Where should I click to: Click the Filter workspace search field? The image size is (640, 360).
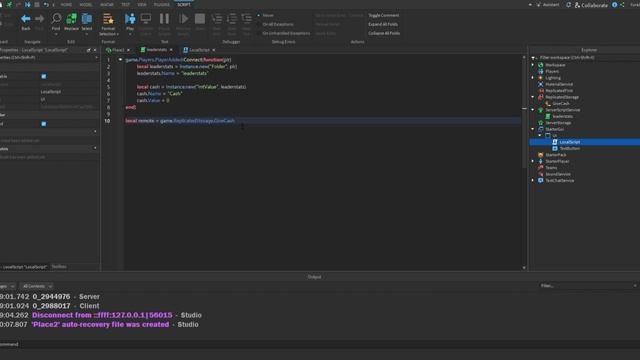point(584,58)
